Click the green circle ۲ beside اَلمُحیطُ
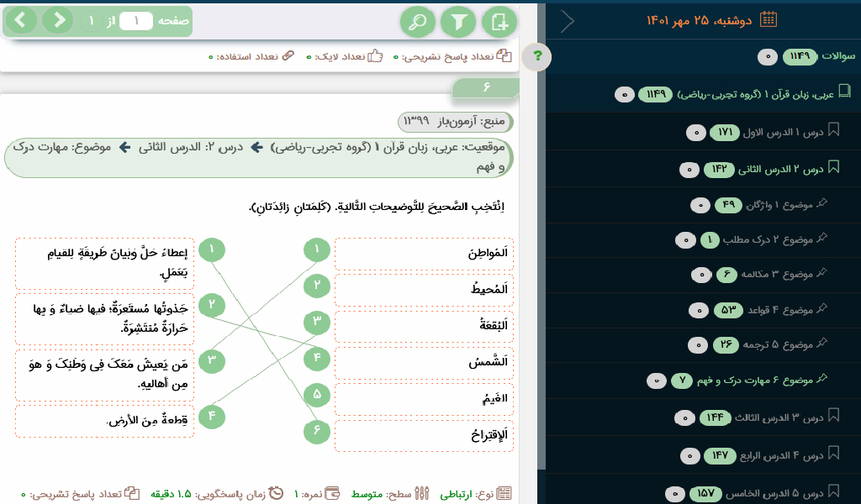Screen dimensions: 861x504 317,285
